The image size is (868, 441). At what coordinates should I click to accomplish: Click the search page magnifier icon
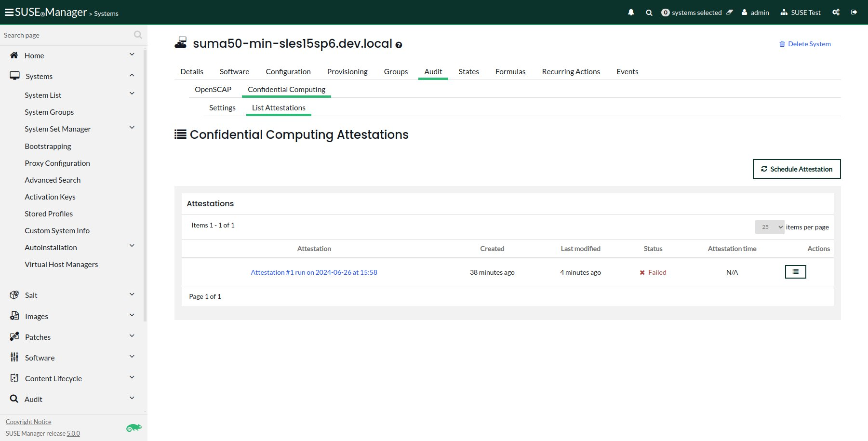pyautogui.click(x=138, y=35)
